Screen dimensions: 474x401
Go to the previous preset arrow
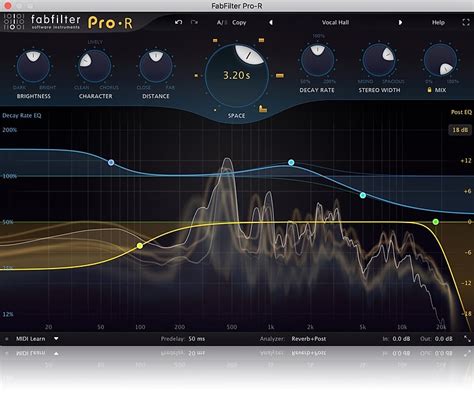coord(271,22)
